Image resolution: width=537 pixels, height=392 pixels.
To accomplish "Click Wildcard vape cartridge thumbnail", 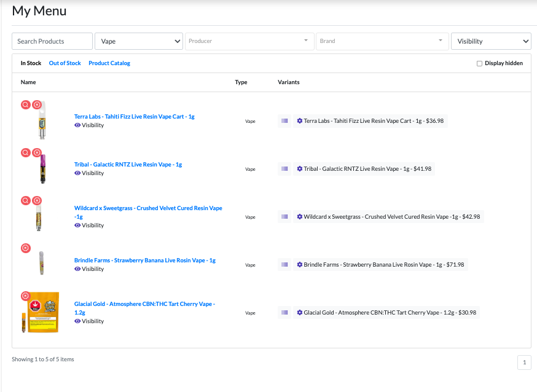I will [39, 218].
